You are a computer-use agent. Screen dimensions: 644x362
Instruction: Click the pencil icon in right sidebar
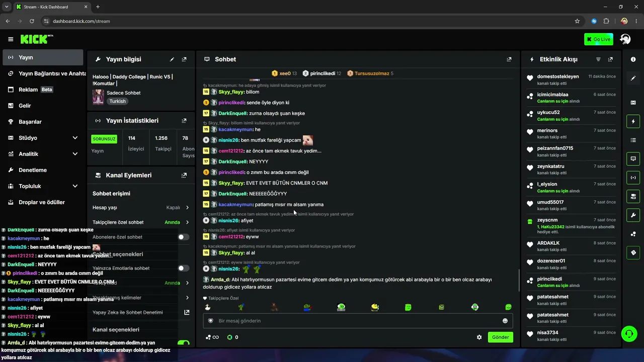(633, 78)
